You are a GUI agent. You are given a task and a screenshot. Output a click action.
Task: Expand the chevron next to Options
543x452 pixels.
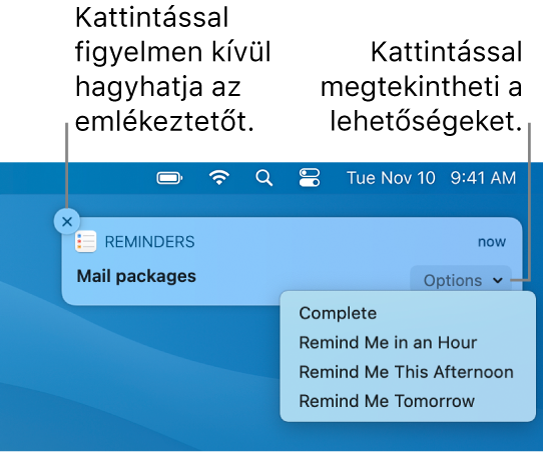(498, 280)
